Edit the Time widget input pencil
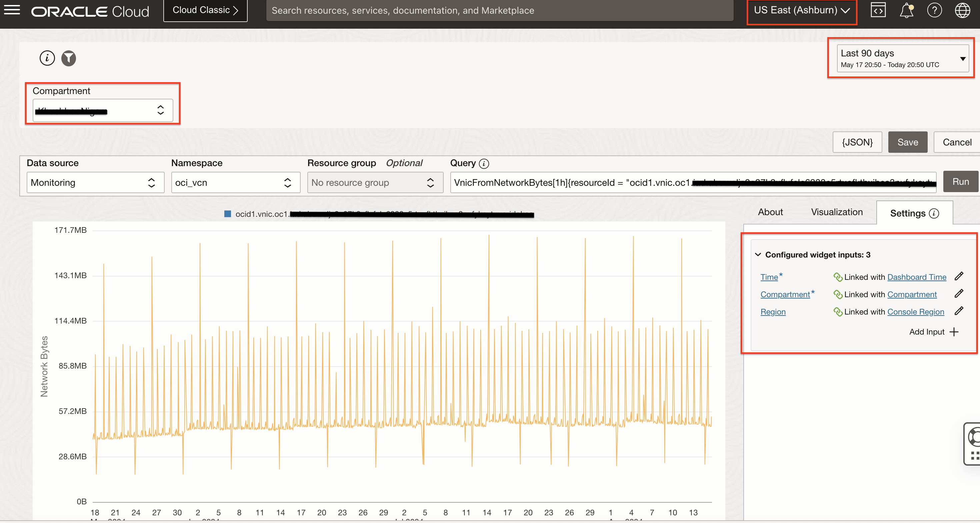 tap(959, 277)
